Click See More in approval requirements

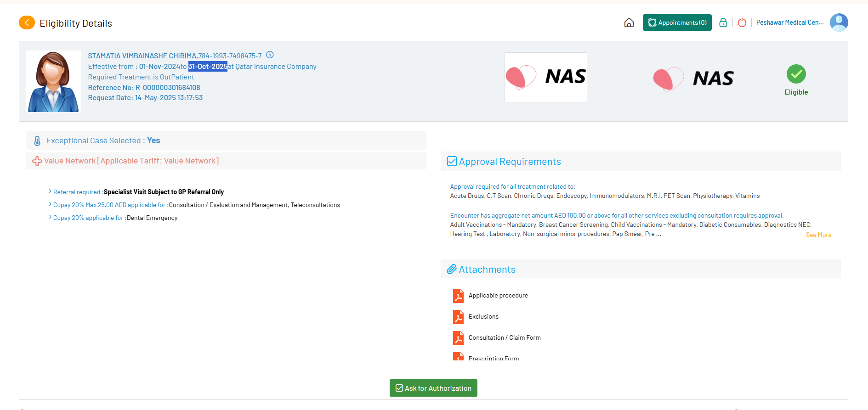click(818, 235)
